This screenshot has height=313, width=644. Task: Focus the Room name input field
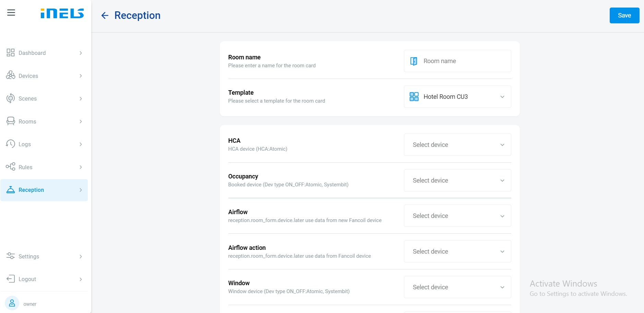463,61
